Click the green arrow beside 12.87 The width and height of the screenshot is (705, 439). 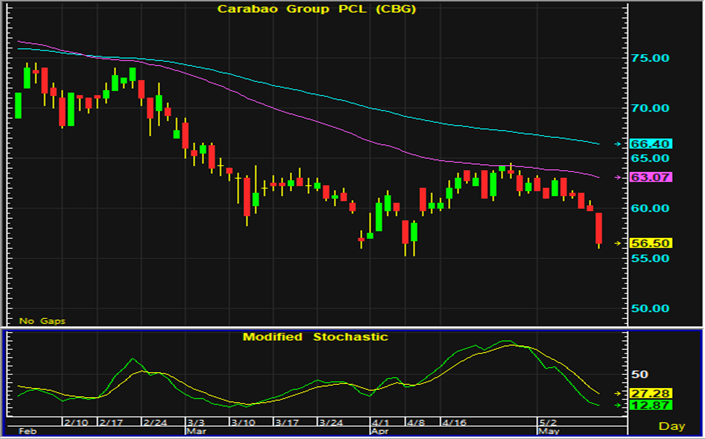coord(617,405)
